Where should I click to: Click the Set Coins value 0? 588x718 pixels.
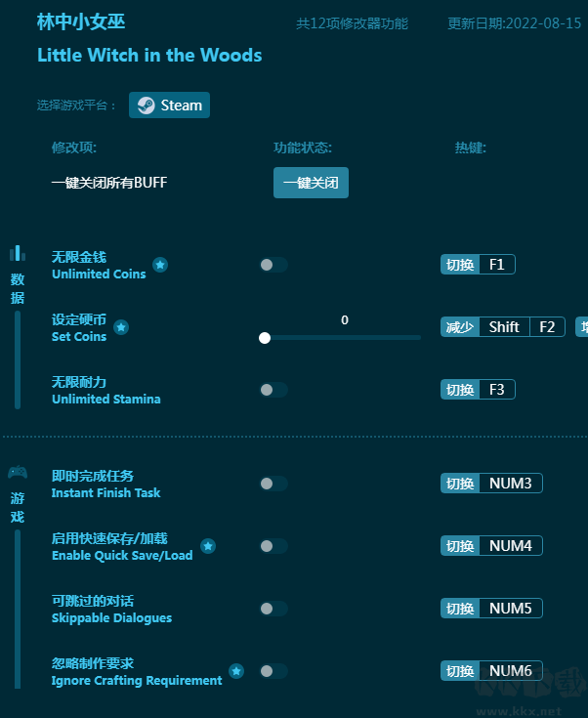pyautogui.click(x=345, y=320)
